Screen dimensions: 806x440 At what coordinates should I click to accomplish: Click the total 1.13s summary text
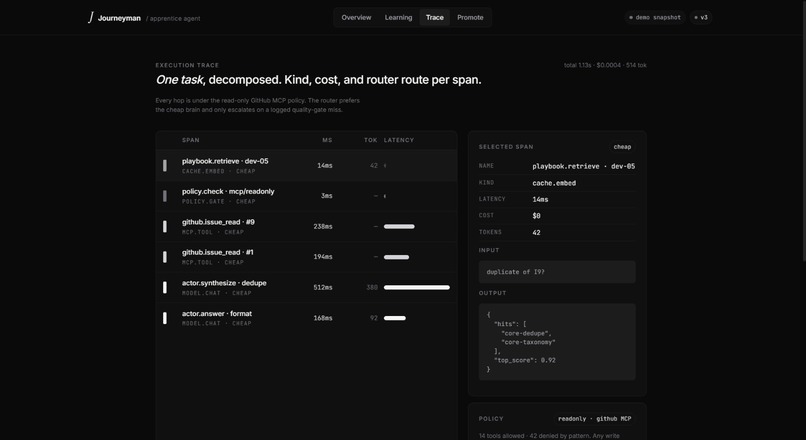(605, 65)
